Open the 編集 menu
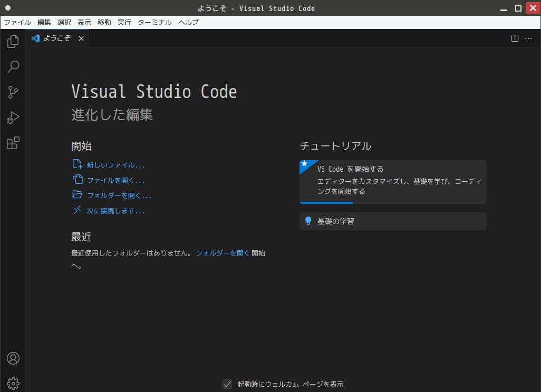This screenshot has height=392, width=541. (44, 23)
